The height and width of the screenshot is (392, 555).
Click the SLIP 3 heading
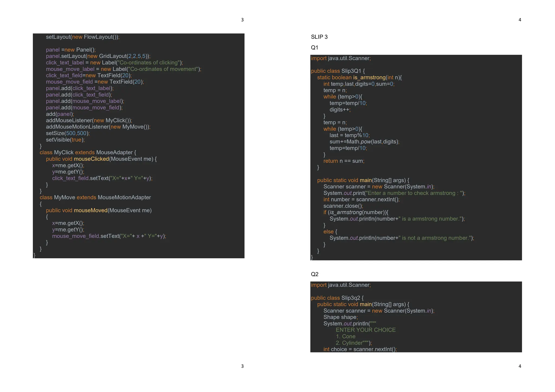click(x=319, y=37)
